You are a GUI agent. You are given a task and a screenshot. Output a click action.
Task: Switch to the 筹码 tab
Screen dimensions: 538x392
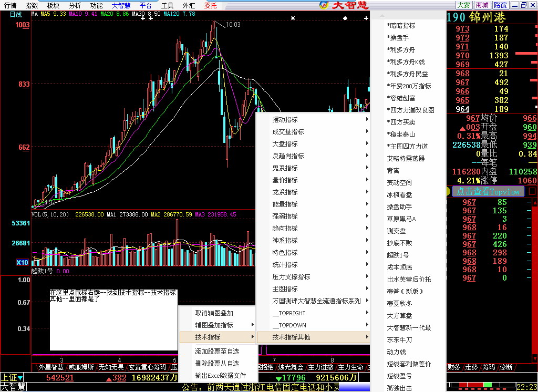tap(489, 367)
